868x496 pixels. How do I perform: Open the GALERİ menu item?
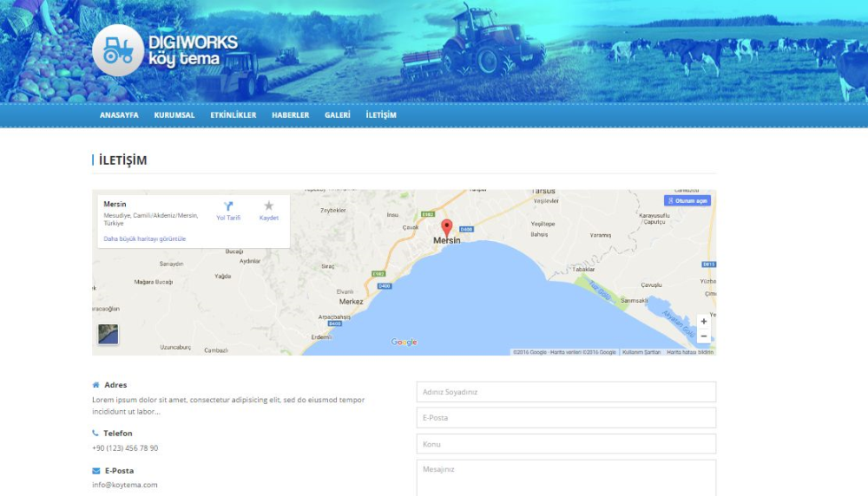point(337,115)
